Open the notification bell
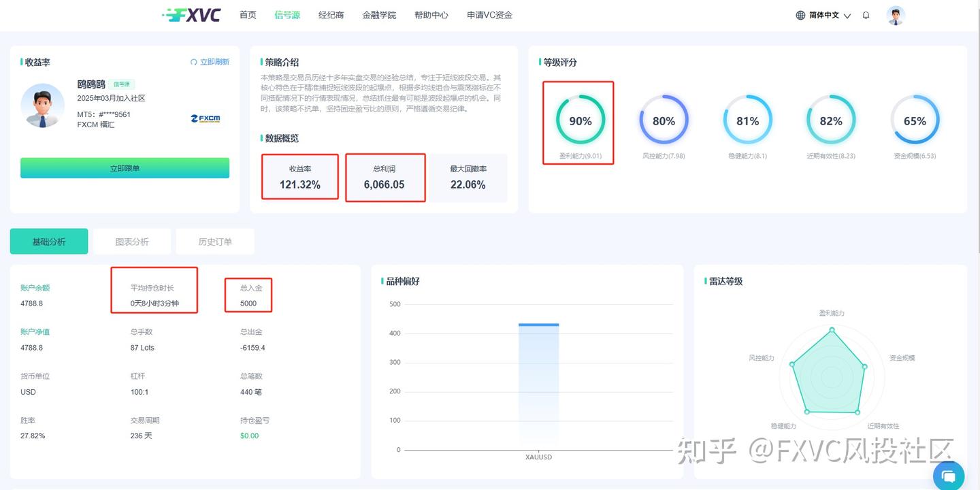 (866, 15)
